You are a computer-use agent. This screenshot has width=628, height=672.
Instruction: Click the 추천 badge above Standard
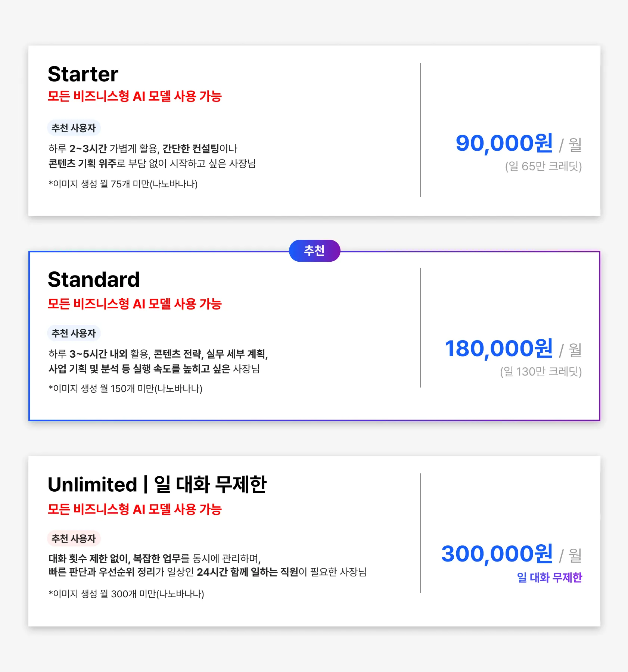(314, 251)
